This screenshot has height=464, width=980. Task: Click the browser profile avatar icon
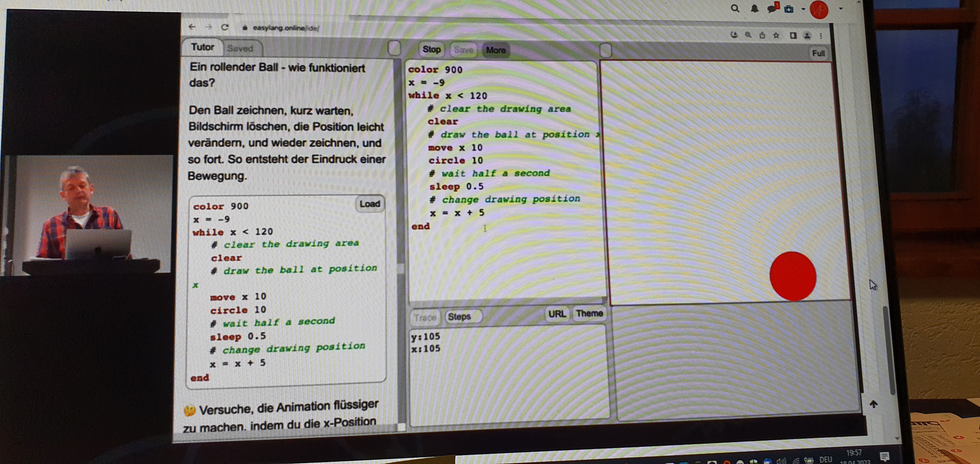coord(807,35)
